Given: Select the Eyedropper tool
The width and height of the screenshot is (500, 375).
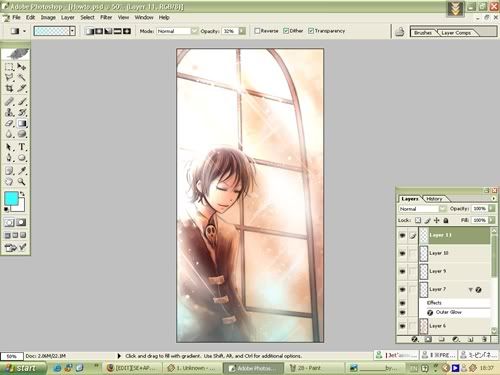Looking at the screenshot, I should (x=22, y=171).
